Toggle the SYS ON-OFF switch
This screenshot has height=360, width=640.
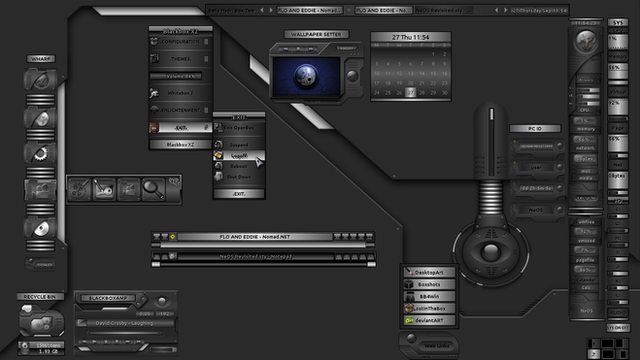coord(618,328)
